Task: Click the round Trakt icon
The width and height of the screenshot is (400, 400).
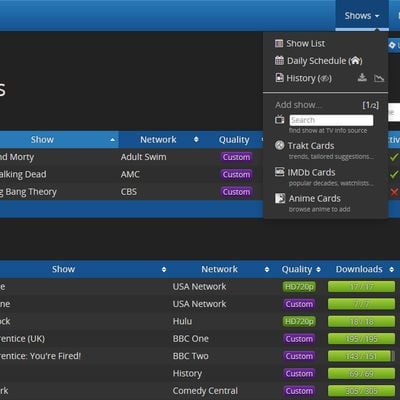Action: (x=279, y=145)
